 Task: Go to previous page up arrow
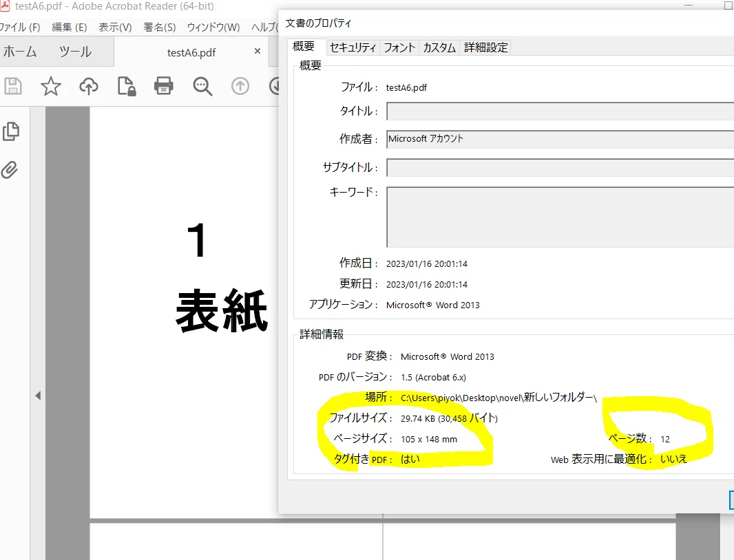[x=240, y=86]
